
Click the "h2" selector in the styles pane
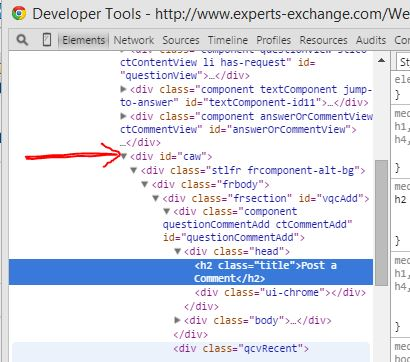(401, 199)
